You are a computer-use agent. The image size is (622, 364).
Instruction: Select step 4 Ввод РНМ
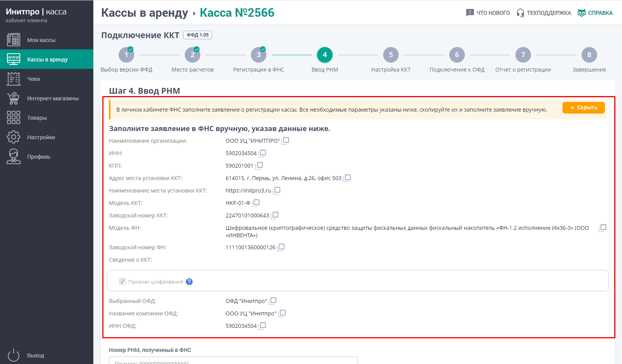325,55
